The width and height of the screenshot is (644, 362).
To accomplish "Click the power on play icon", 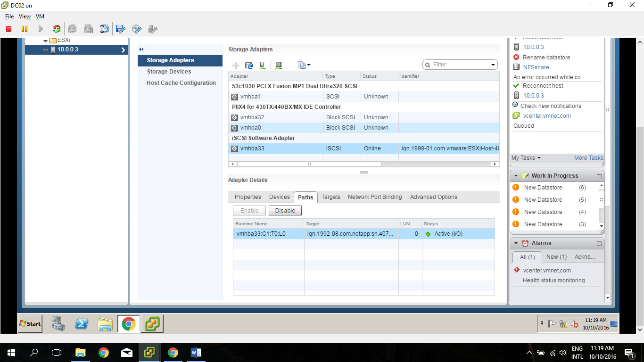I will point(41,29).
